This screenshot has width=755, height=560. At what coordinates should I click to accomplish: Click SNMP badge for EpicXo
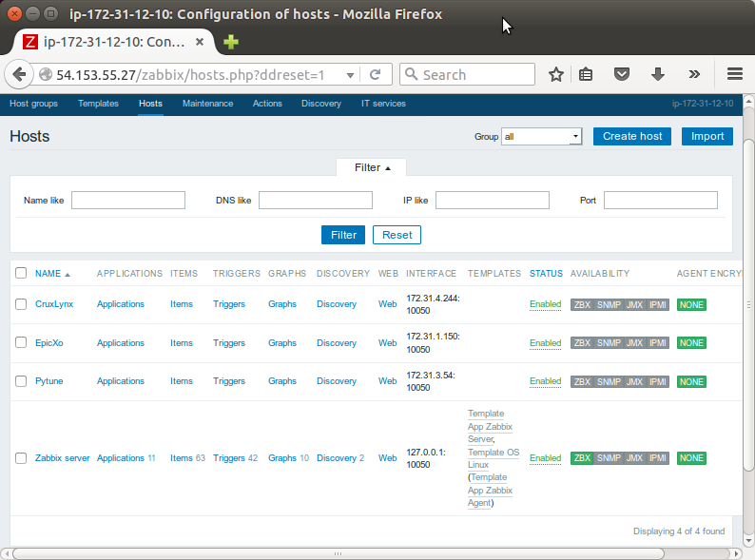coord(609,343)
